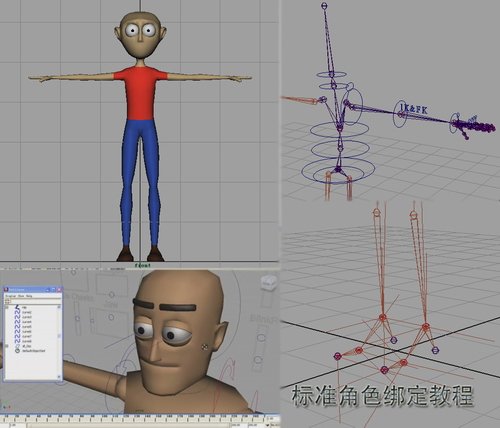500x428 pixels.
Task: Click the hip joint icon in the Outliner
Action: (17, 307)
